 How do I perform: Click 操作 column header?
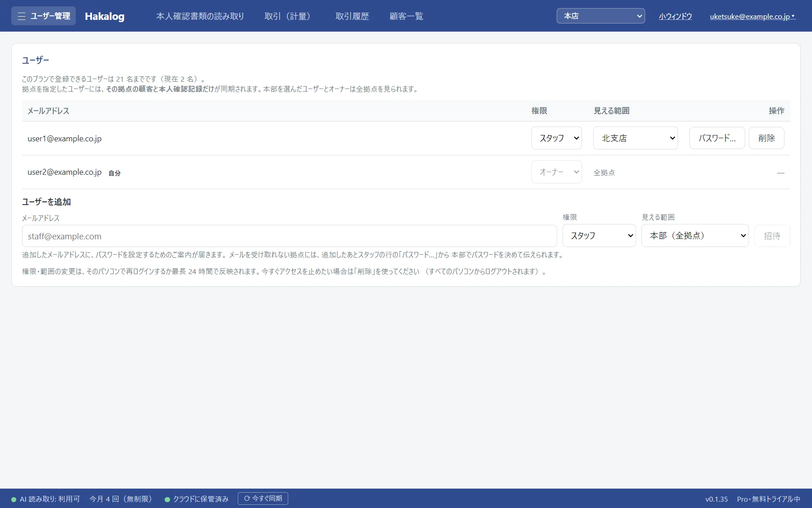click(x=776, y=111)
